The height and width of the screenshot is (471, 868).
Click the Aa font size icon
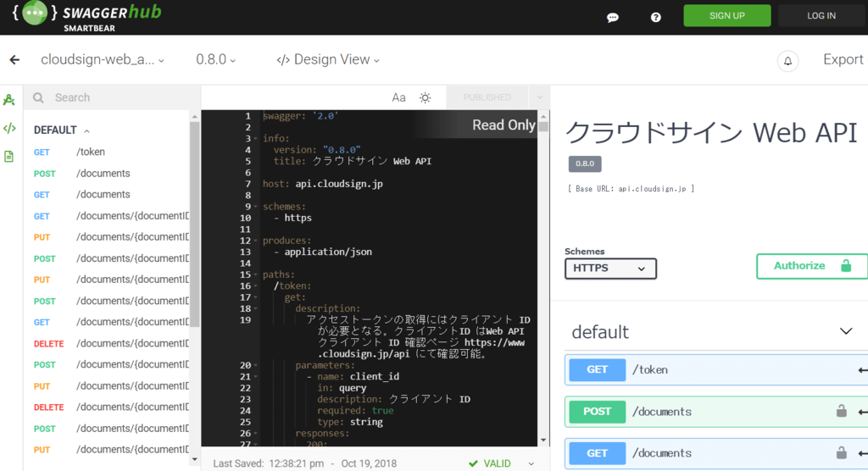pyautogui.click(x=398, y=98)
